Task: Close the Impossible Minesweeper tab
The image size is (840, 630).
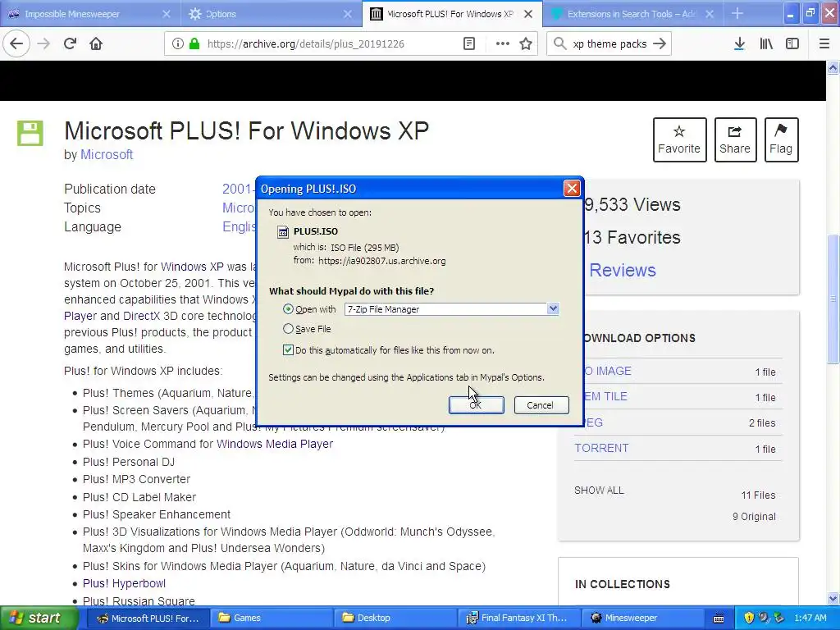Action: pyautogui.click(x=167, y=14)
